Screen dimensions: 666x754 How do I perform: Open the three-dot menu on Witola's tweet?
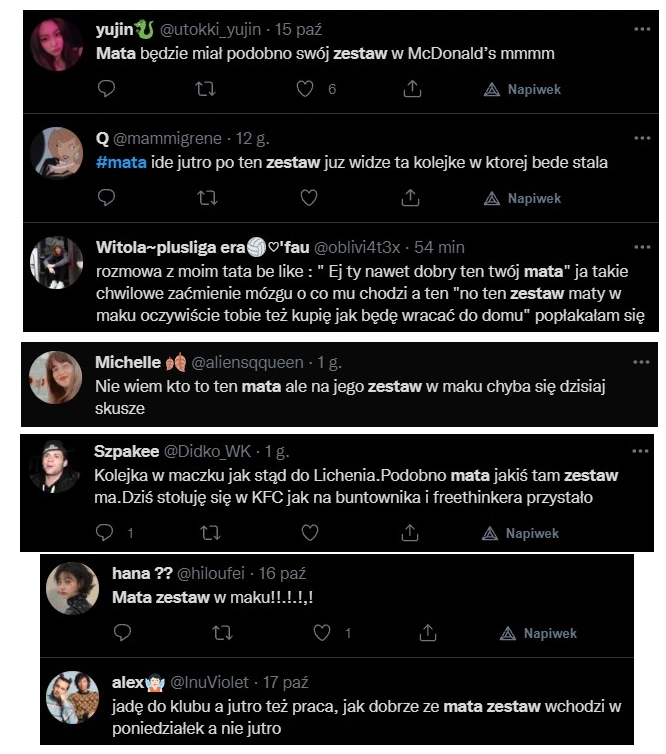tap(642, 247)
